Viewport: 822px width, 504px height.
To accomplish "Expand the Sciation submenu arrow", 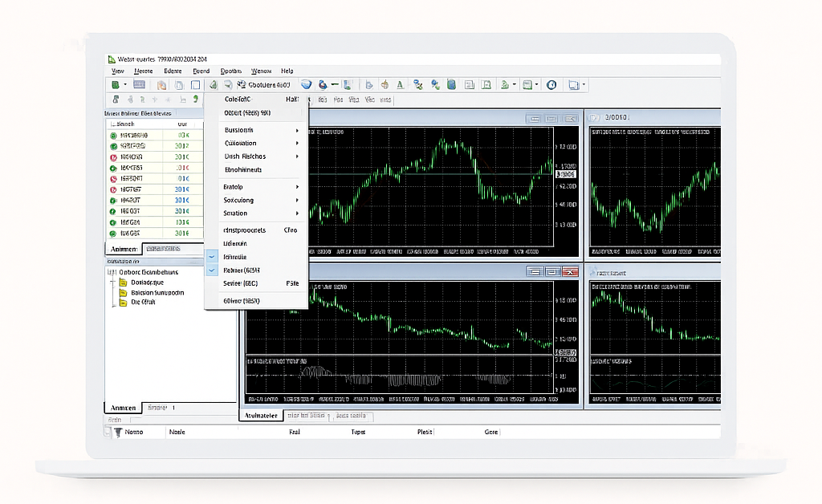I will (297, 213).
